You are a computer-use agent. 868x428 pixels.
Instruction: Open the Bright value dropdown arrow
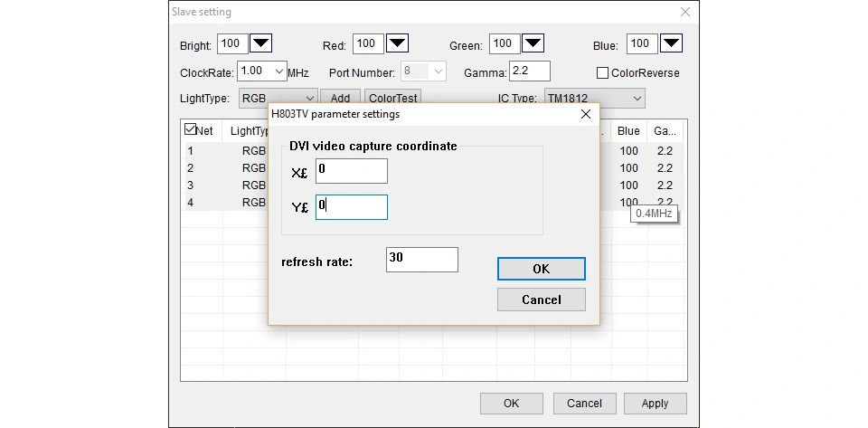(x=260, y=43)
